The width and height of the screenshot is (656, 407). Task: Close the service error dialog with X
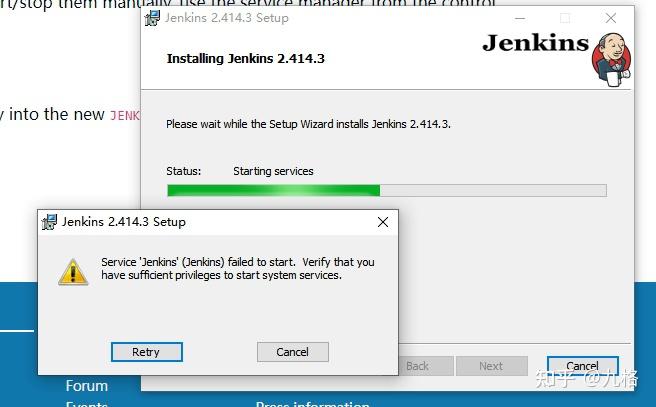(x=383, y=222)
